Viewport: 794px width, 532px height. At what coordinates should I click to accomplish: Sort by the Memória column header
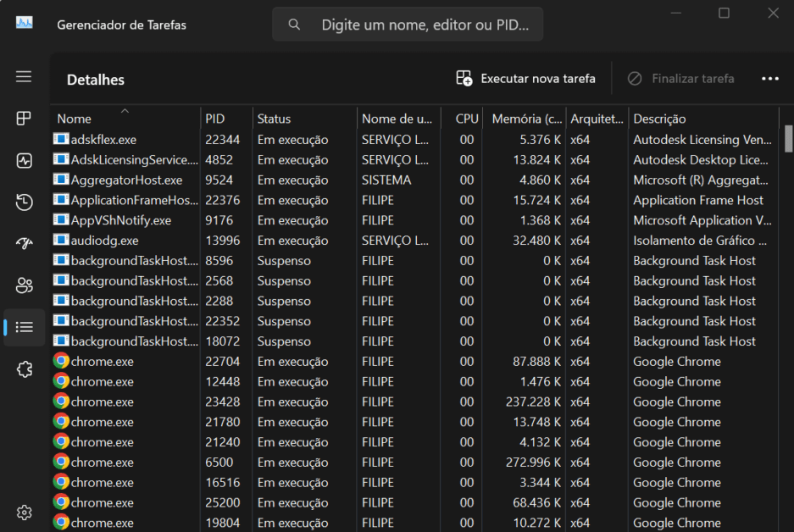524,119
